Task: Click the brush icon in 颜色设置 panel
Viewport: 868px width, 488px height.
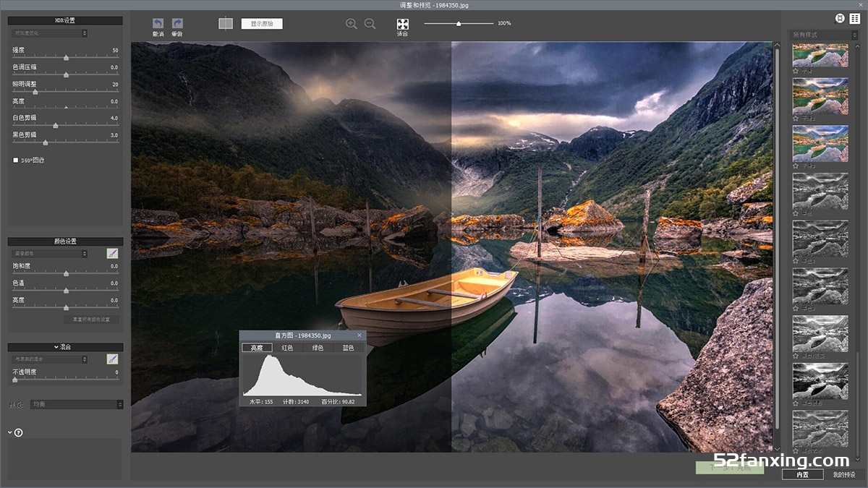Action: click(112, 254)
